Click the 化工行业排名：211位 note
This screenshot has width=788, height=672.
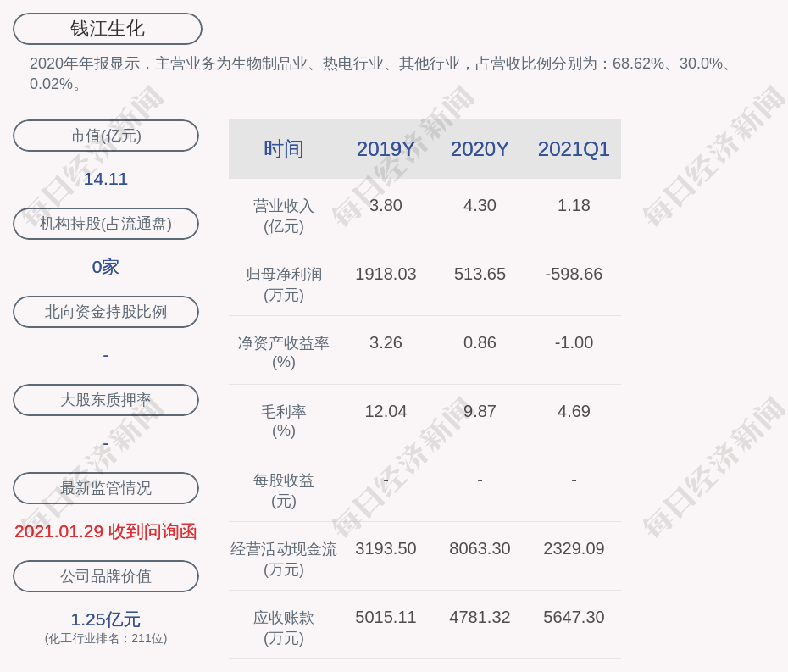coord(106,638)
